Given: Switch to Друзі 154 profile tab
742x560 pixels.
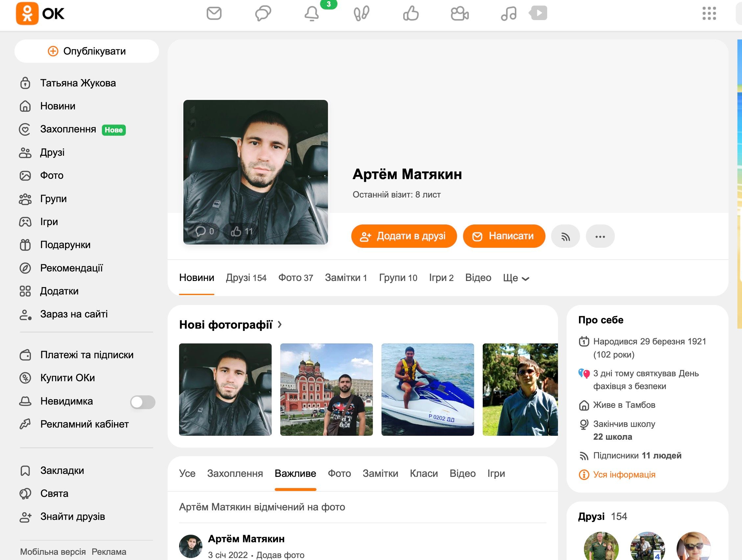Looking at the screenshot, I should click(246, 278).
